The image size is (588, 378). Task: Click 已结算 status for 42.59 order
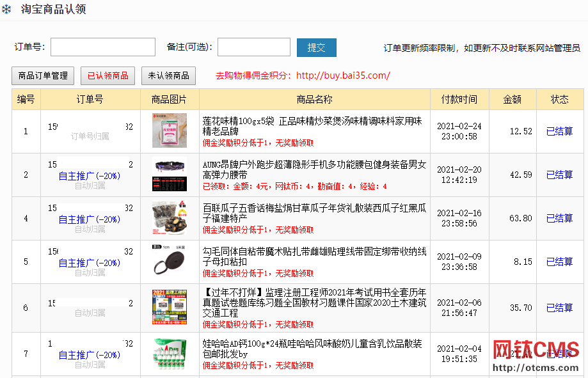tap(559, 175)
